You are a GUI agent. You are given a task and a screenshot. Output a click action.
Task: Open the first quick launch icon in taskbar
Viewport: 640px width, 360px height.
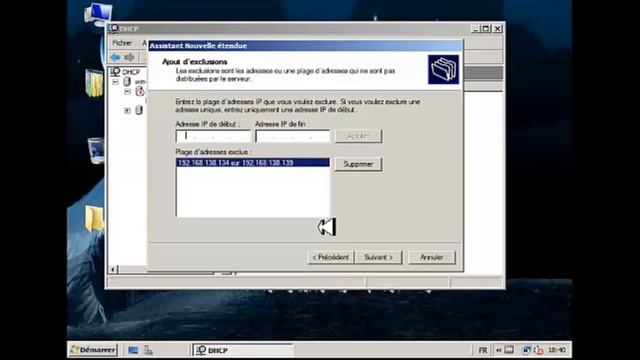tap(133, 350)
